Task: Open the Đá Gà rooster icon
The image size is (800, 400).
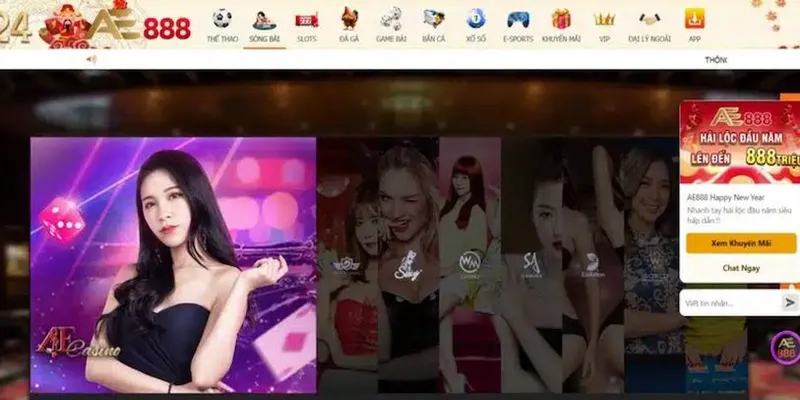Action: [349, 18]
